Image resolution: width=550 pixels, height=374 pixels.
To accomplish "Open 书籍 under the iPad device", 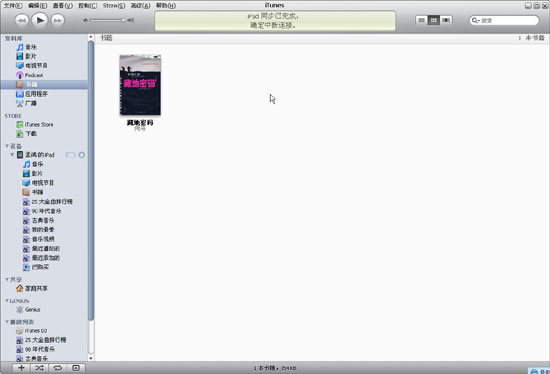I will pos(33,192).
